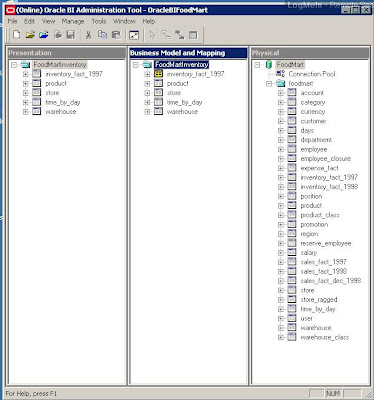Select inventory_fact_1998 in Physical pane

point(329,187)
